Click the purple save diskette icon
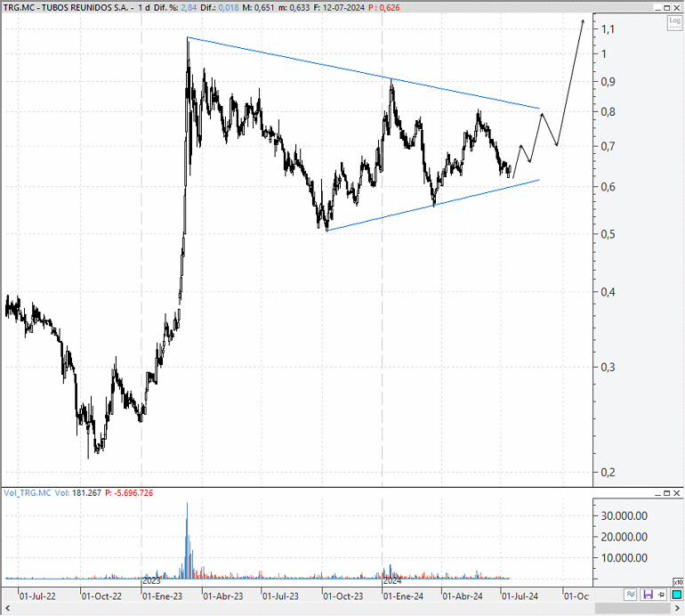 pyautogui.click(x=648, y=595)
